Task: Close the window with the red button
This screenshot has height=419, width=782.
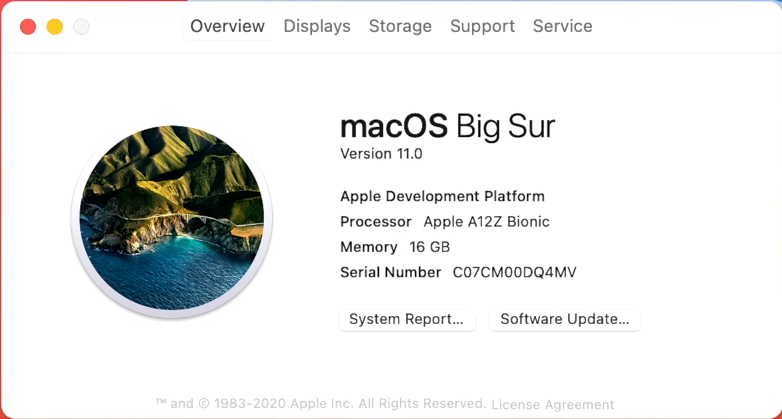Action: coord(28,26)
